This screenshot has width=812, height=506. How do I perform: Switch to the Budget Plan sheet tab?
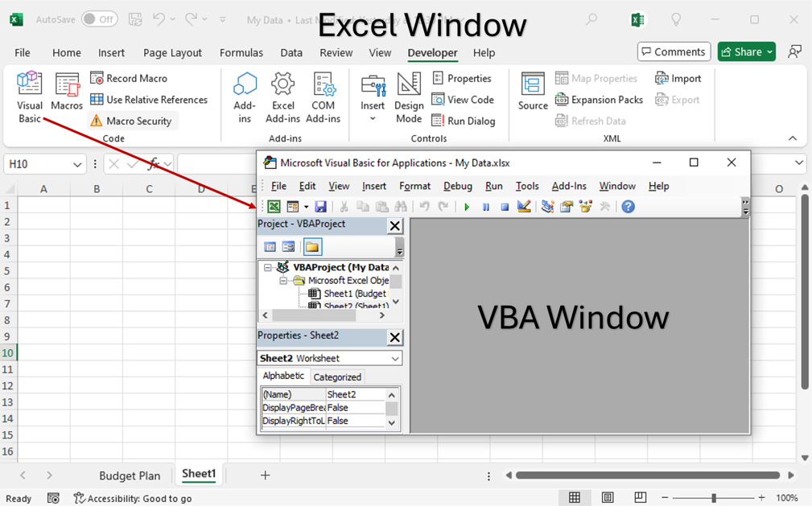point(130,475)
